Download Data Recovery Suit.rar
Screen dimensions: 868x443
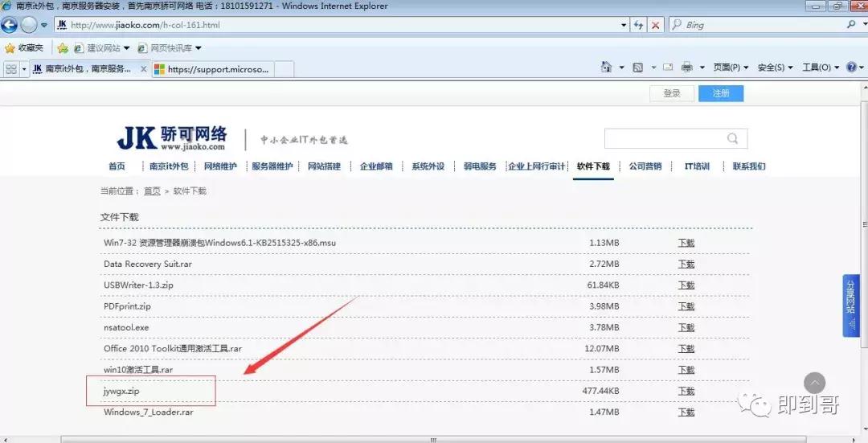pyautogui.click(x=686, y=265)
